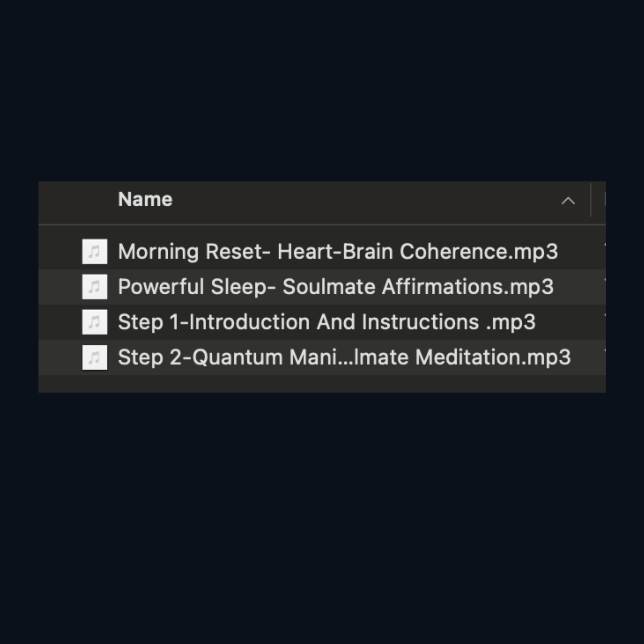
Task: Sort files by the Name column header
Action: (x=145, y=199)
